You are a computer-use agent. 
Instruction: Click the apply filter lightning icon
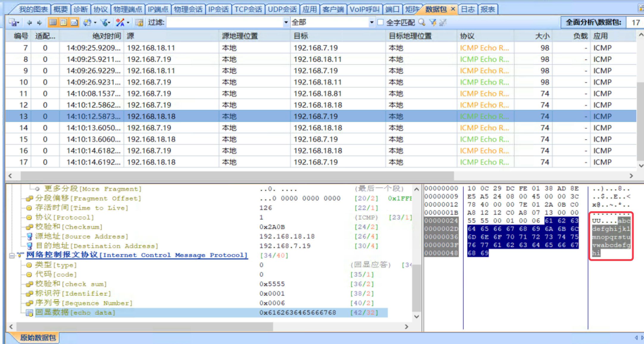point(433,23)
